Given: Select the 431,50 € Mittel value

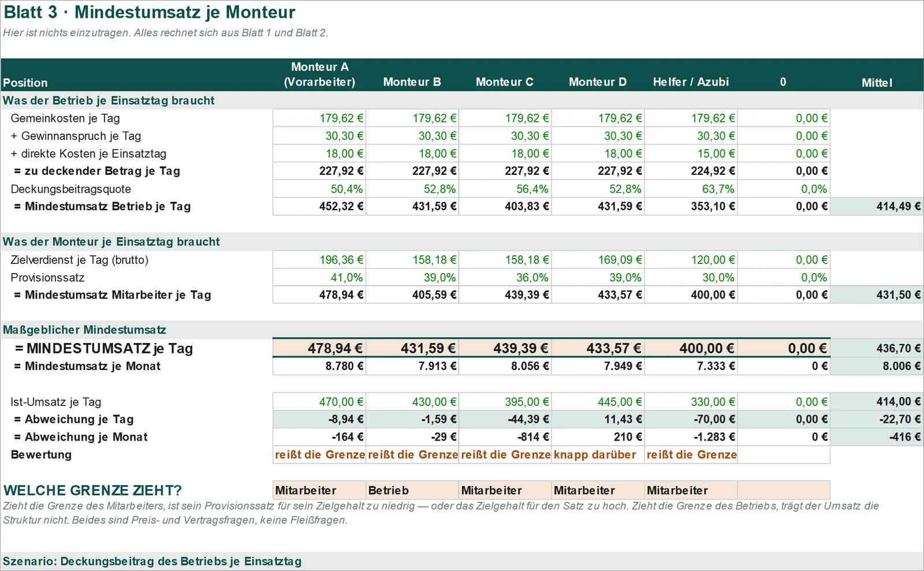Looking at the screenshot, I should 877,295.
